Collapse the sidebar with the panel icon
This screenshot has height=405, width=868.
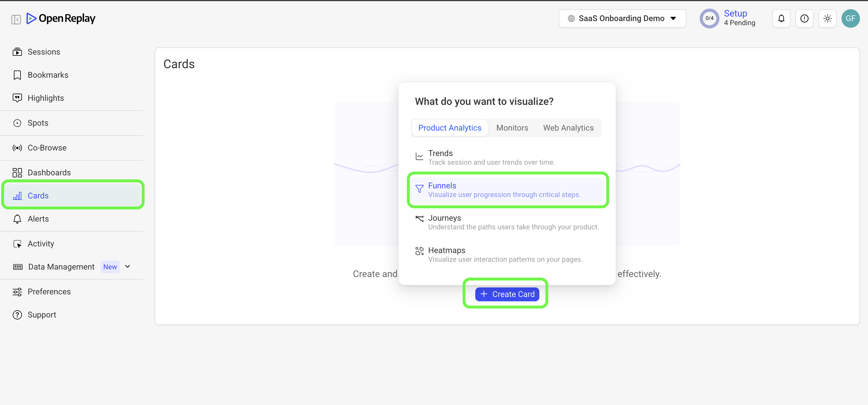click(x=16, y=19)
